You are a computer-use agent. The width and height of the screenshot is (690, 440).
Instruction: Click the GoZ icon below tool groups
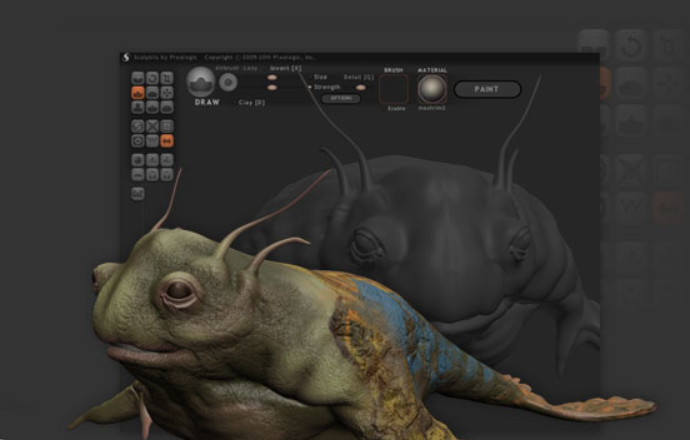(138, 194)
